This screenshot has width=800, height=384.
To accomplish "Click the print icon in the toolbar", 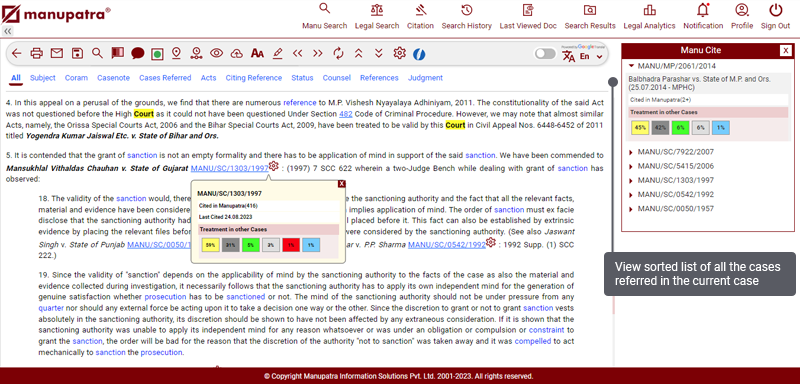I will click(36, 53).
